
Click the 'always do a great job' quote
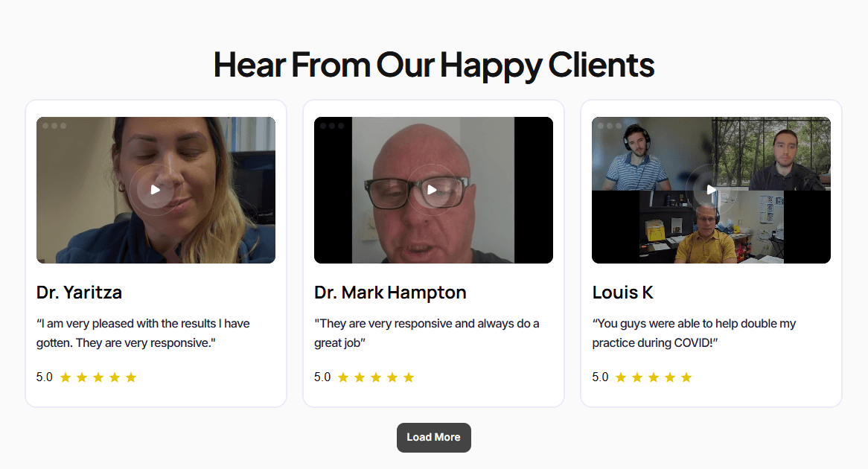tap(427, 333)
